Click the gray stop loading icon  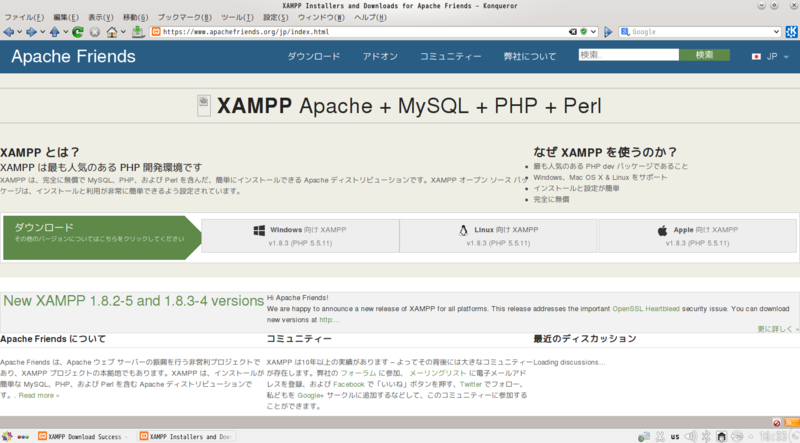click(95, 32)
